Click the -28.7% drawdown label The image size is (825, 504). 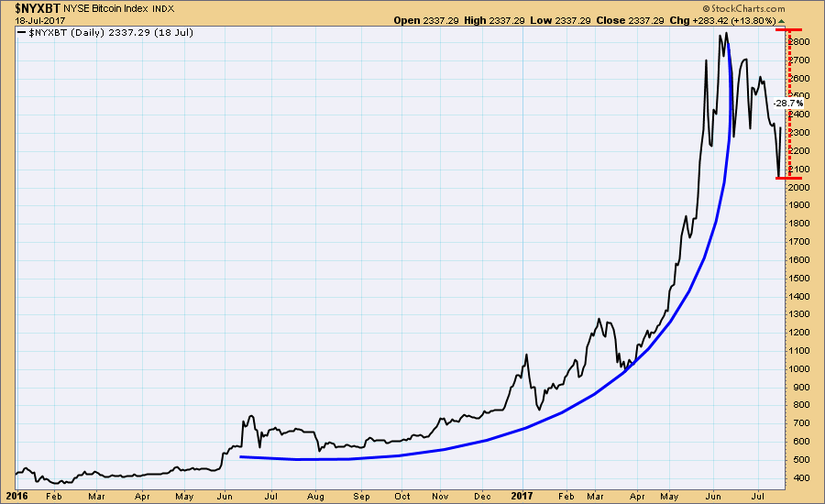[x=787, y=104]
